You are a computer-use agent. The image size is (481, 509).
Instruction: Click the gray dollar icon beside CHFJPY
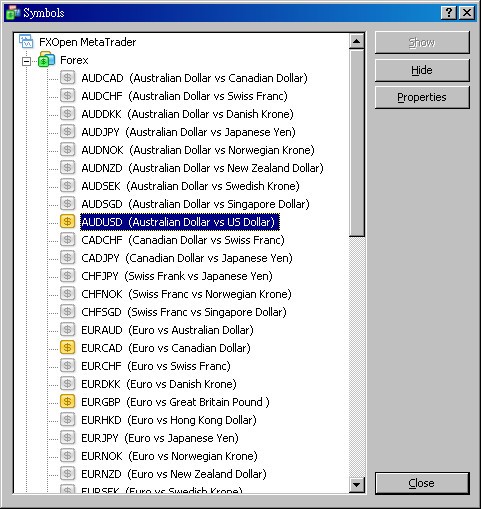point(67,276)
